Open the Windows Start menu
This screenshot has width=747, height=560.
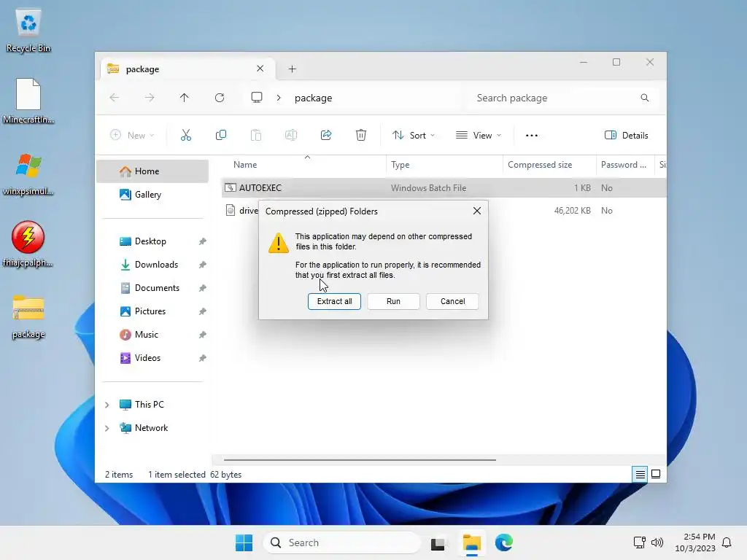coord(244,542)
